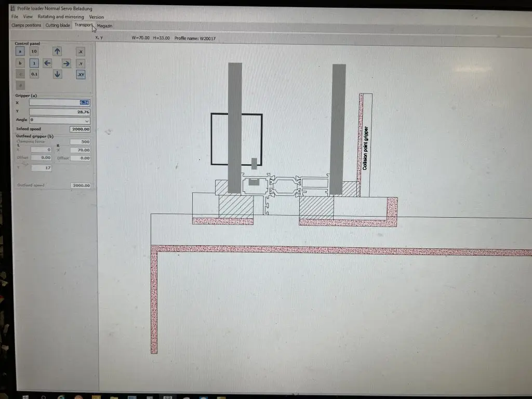532x399 pixels.
Task: Select gripper 'a' toggle button
Action: pos(20,51)
